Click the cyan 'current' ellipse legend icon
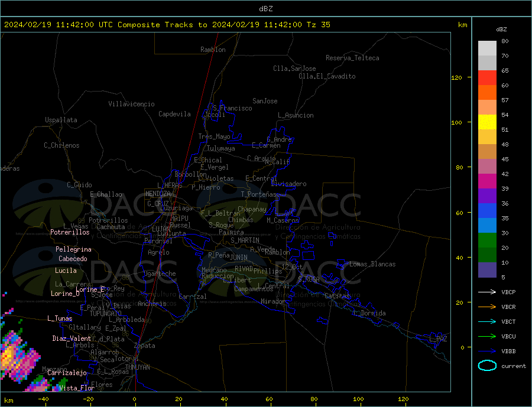Viewport: 532px width, 407px height. (x=487, y=365)
